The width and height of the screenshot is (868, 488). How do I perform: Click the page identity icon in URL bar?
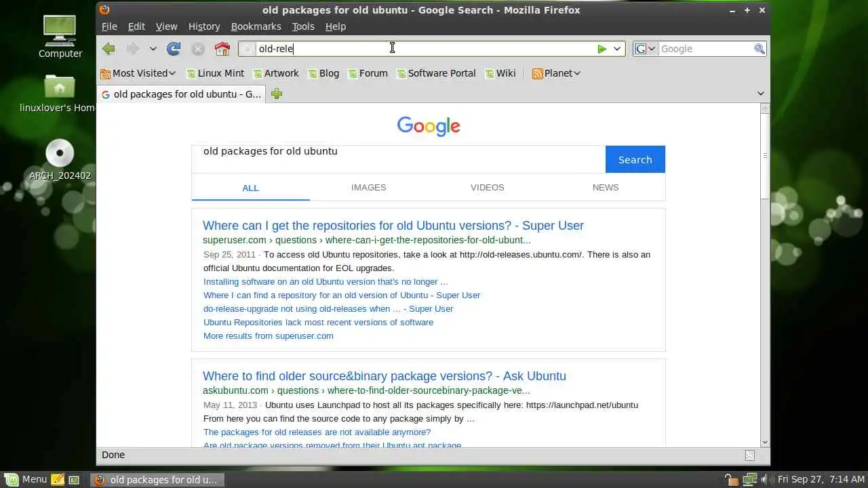(248, 49)
